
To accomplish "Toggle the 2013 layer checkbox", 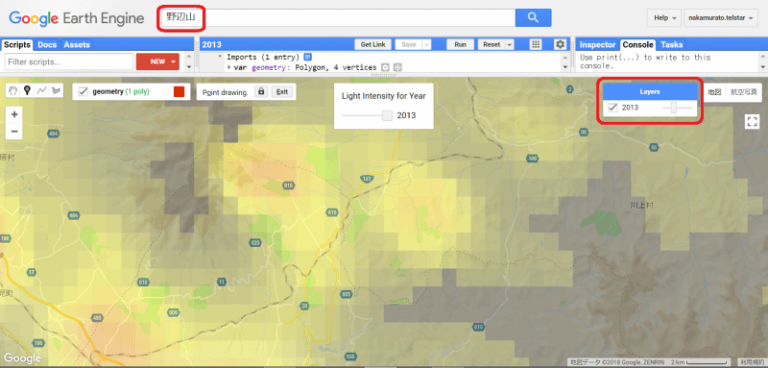I will [x=612, y=108].
